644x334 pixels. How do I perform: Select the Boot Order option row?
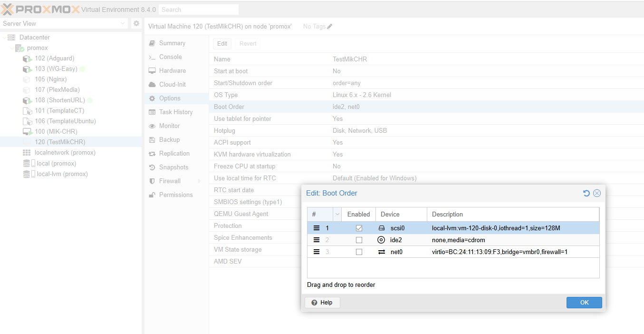click(x=426, y=107)
